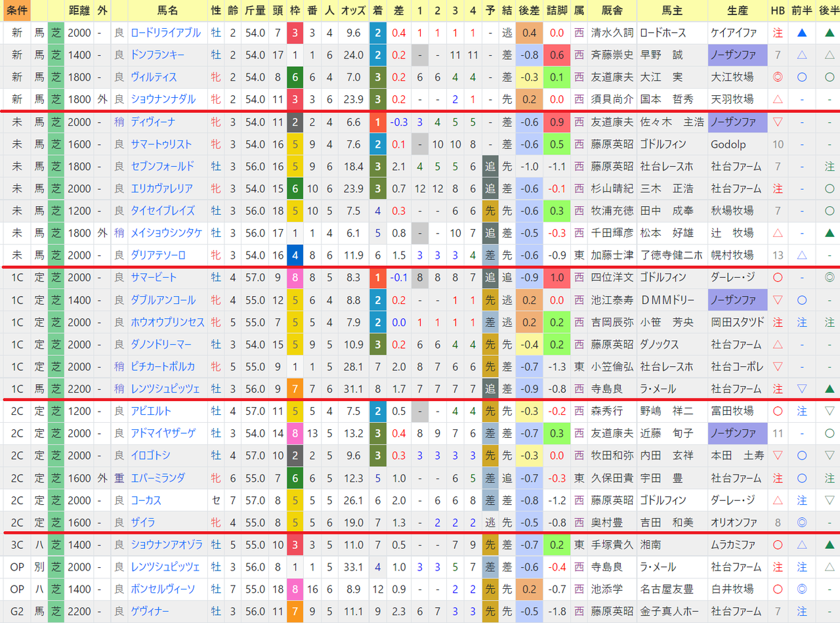The width and height of the screenshot is (840, 623).
Task: Select the pink 枠 8 cell for サマービート
Action: pos(295,278)
